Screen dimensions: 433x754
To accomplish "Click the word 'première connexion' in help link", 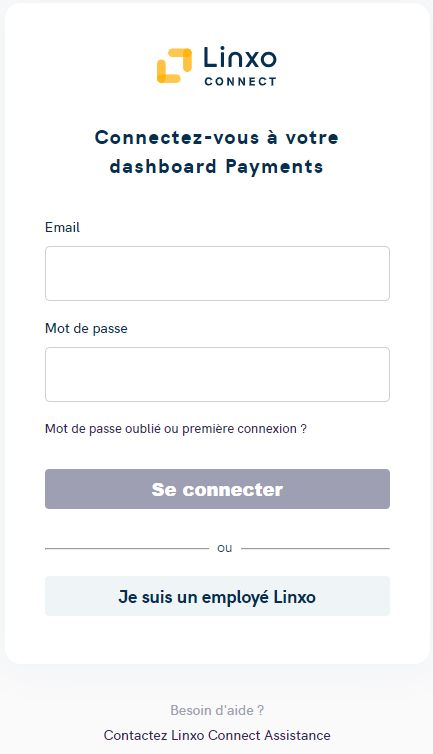I will pyautogui.click(x=239, y=428).
